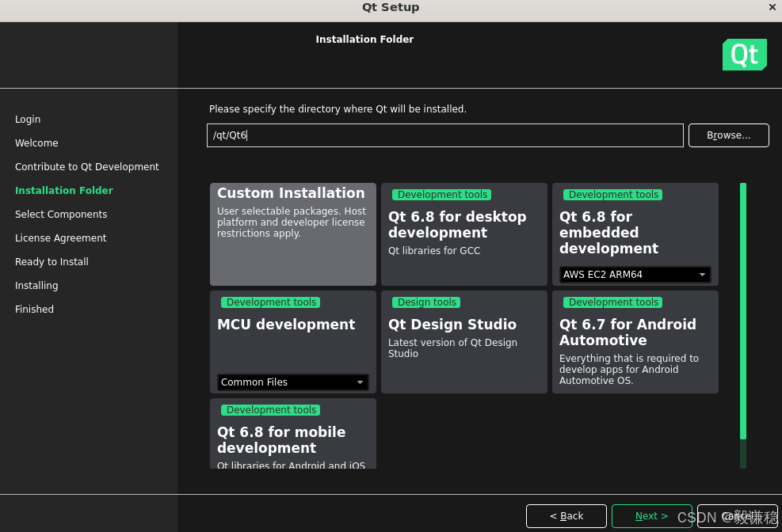Choose Qt 6.7 for Android Automotive card
The image size is (782, 532).
635,342
